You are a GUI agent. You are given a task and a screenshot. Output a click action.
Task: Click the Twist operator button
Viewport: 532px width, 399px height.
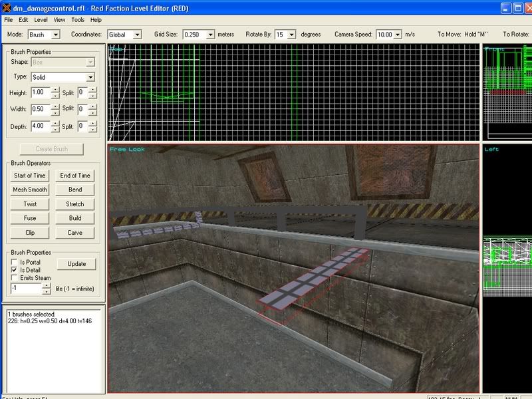click(30, 204)
